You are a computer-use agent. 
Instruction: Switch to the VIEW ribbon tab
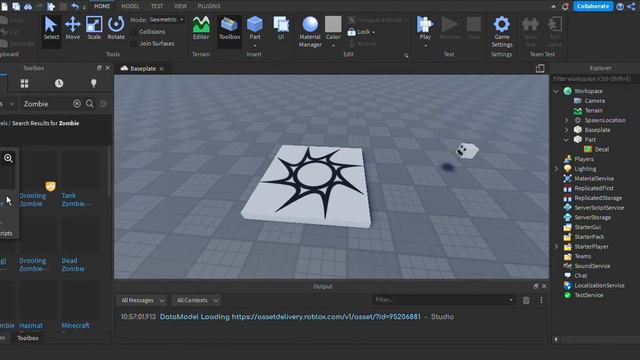180,6
